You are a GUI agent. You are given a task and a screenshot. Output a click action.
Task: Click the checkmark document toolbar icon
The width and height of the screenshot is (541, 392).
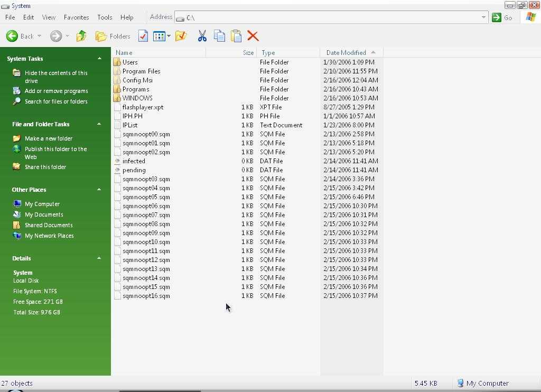(143, 36)
